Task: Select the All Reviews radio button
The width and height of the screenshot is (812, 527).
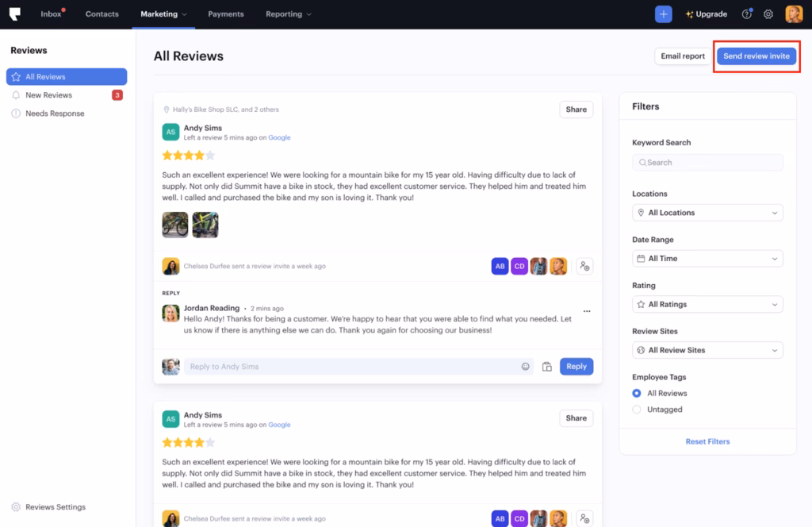Action: [637, 394]
